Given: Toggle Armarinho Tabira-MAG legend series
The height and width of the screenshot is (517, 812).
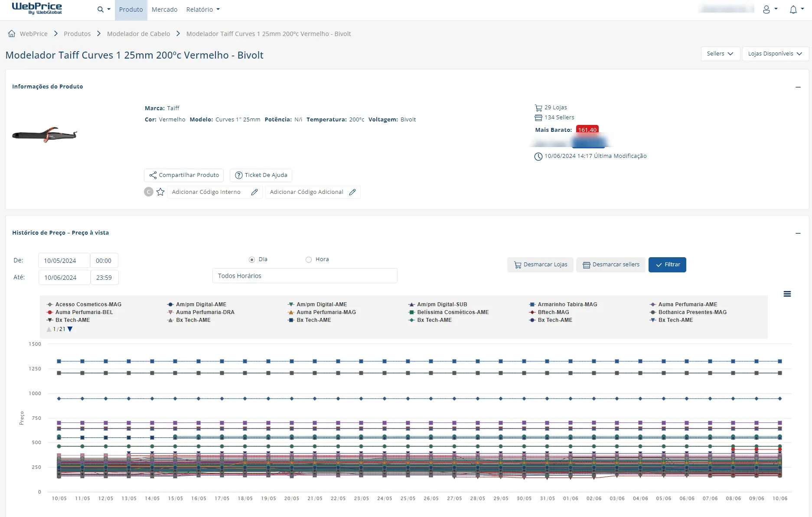Looking at the screenshot, I should click(x=563, y=304).
